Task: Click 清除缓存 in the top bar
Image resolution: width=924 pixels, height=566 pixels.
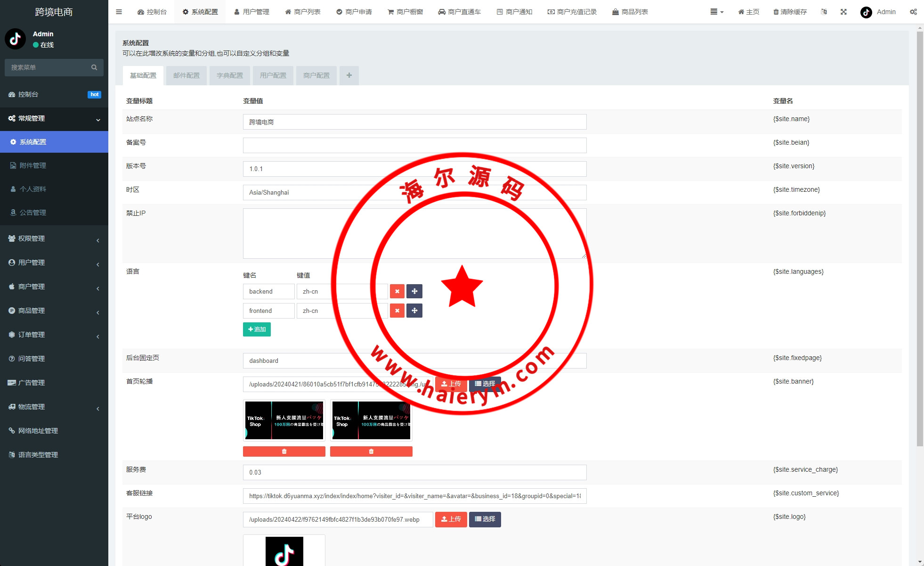Action: [x=790, y=12]
